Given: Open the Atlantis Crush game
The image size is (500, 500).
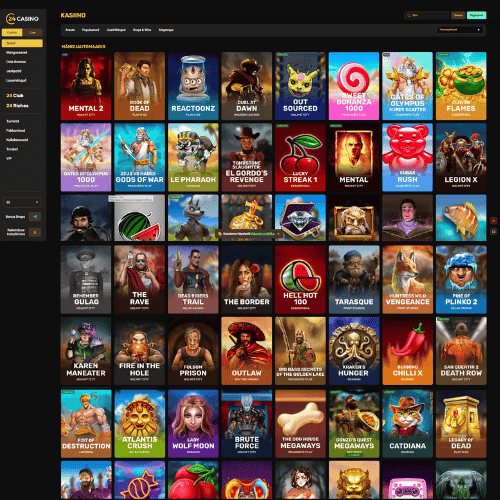Looking at the screenshot, I should pyautogui.click(x=139, y=424).
